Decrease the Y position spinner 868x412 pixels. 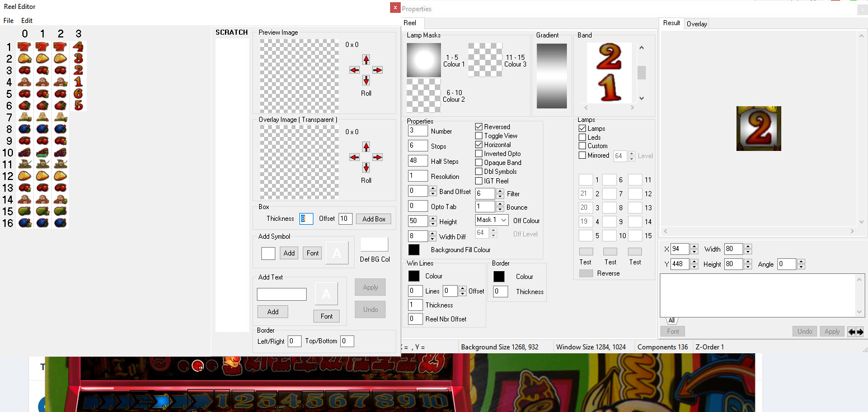point(695,267)
